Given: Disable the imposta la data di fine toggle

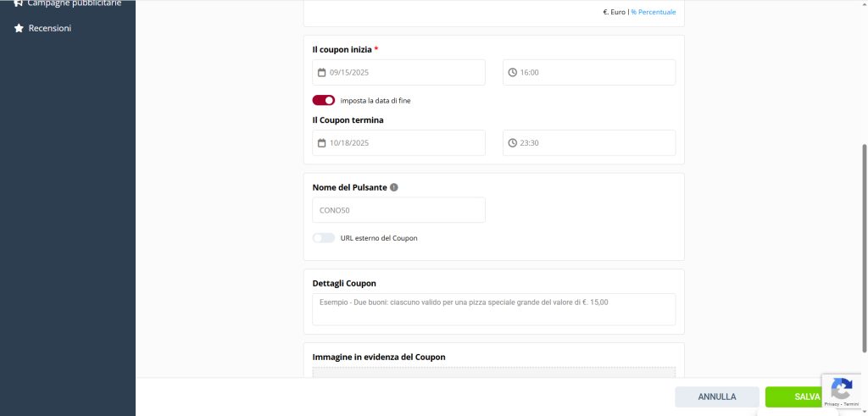Looking at the screenshot, I should 324,100.
